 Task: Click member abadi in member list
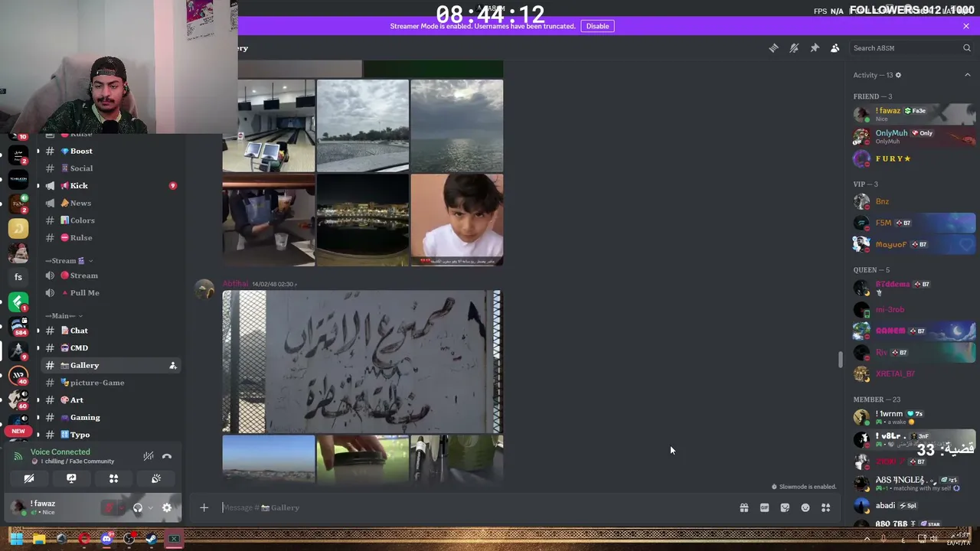[914, 506]
